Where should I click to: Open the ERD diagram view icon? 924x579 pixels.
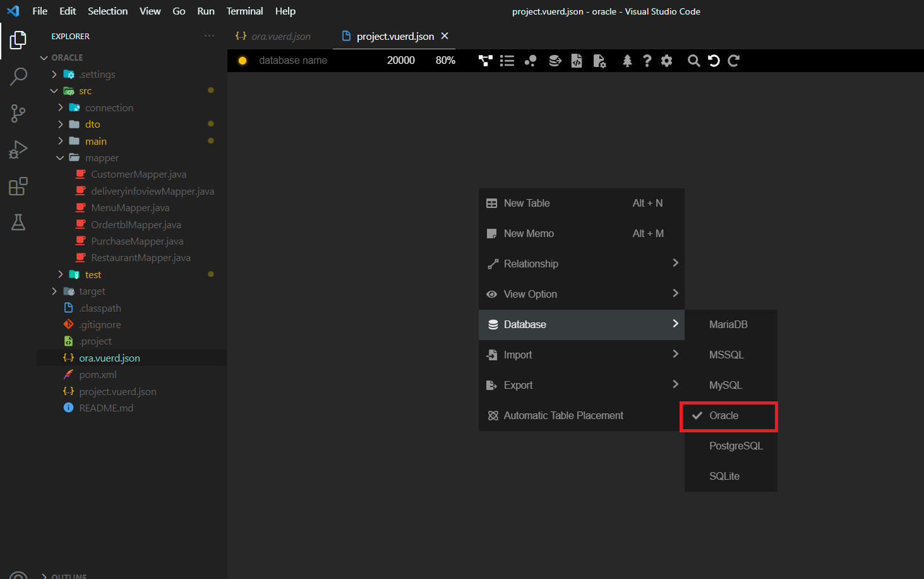pyautogui.click(x=485, y=61)
